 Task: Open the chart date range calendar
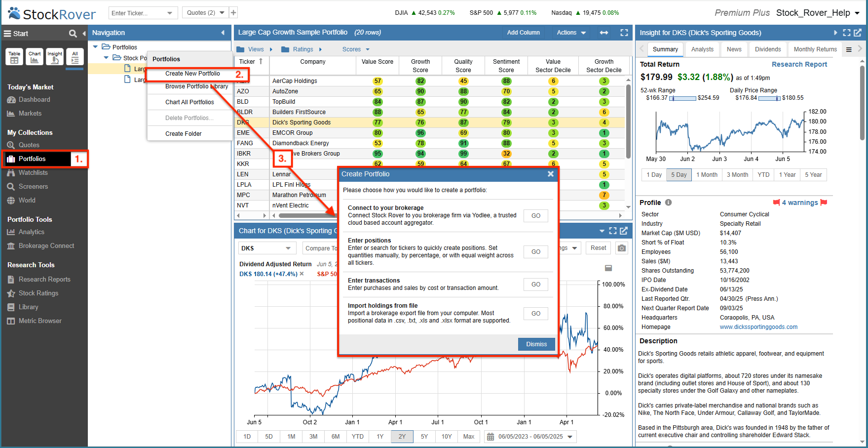click(490, 437)
